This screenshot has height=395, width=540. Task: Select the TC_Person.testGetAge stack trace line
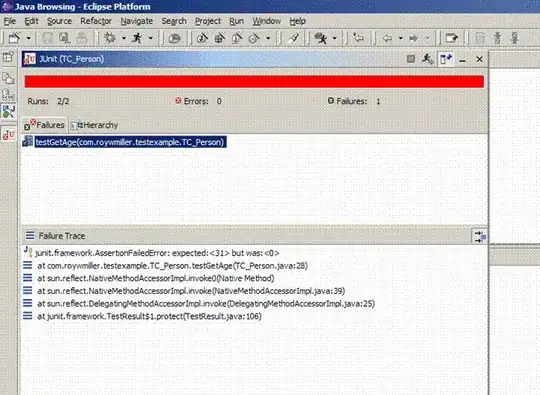pyautogui.click(x=172, y=266)
